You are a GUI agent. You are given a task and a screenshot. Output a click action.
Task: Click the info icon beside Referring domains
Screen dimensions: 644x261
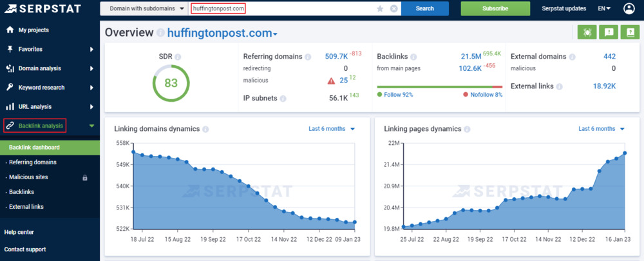308,57
